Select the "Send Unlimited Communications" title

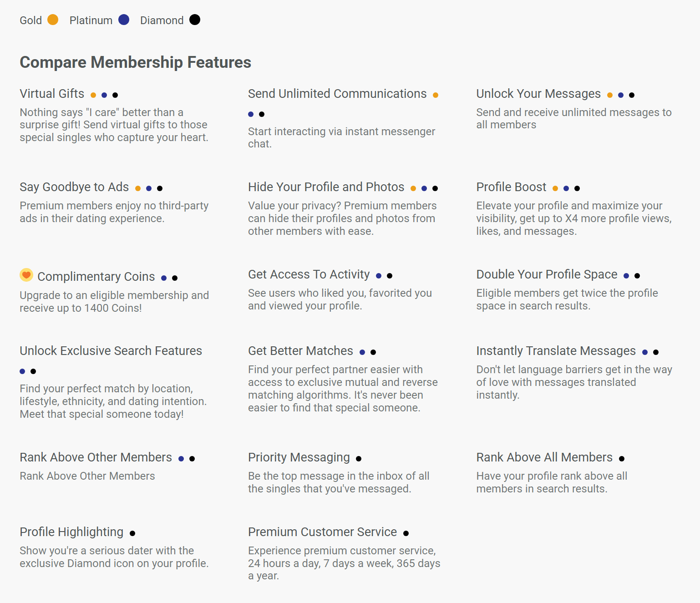[337, 94]
